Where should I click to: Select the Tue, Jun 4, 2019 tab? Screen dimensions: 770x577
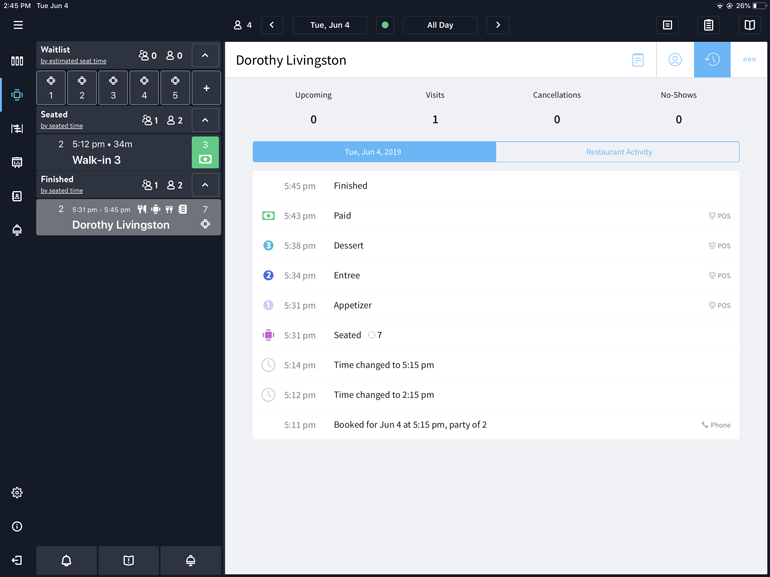click(374, 152)
